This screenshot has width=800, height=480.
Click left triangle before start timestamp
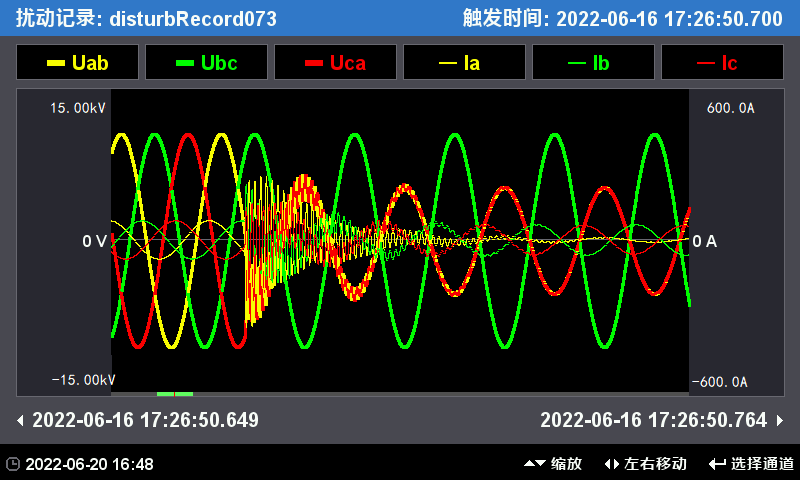click(21, 420)
